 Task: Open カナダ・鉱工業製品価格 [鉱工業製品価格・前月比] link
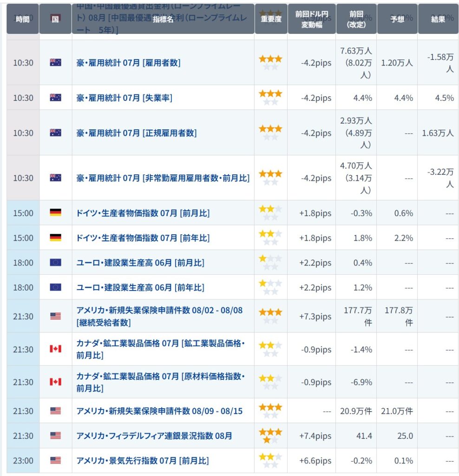click(160, 350)
